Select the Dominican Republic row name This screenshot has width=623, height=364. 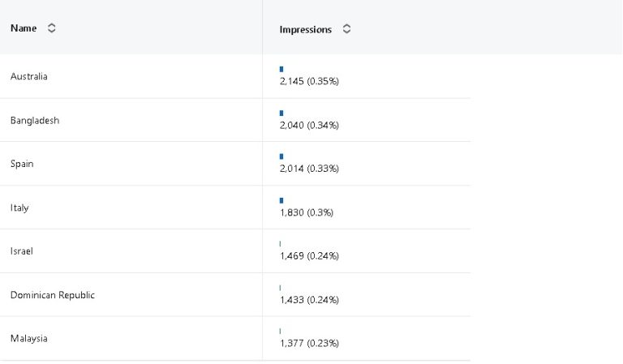coord(53,295)
